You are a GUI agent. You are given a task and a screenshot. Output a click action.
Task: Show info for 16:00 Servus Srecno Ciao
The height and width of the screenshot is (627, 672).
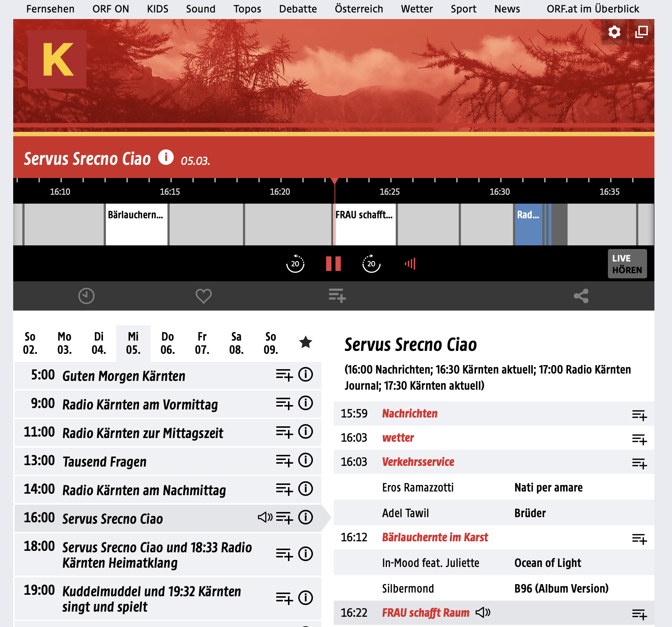click(x=306, y=517)
